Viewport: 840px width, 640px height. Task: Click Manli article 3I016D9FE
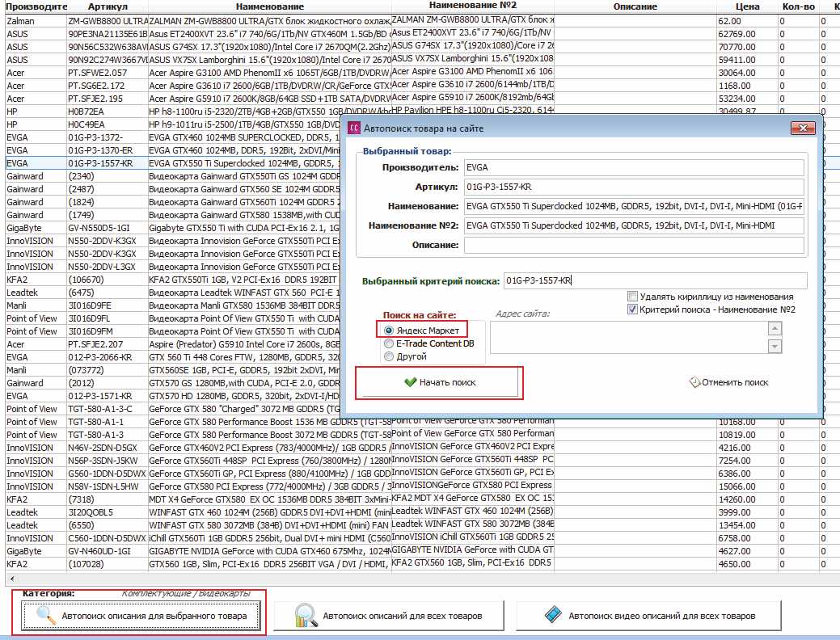click(x=108, y=305)
